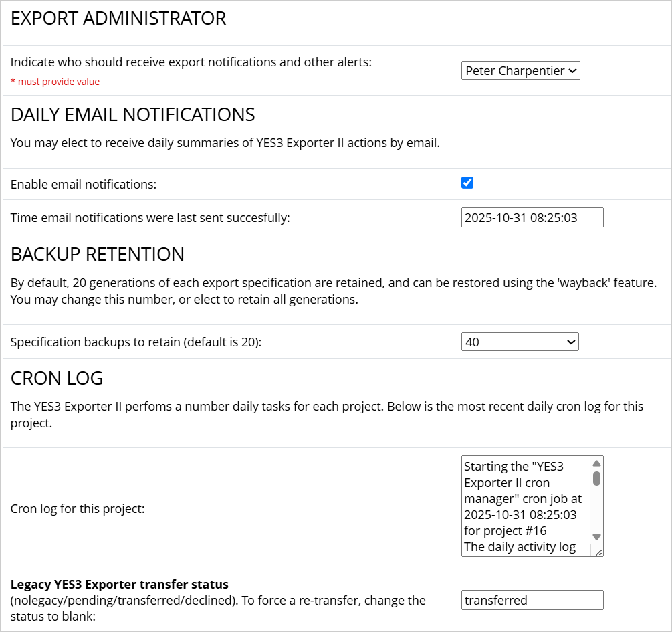This screenshot has height=632, width=672.
Task: Click the legacy transfer status field
Action: coord(532,600)
